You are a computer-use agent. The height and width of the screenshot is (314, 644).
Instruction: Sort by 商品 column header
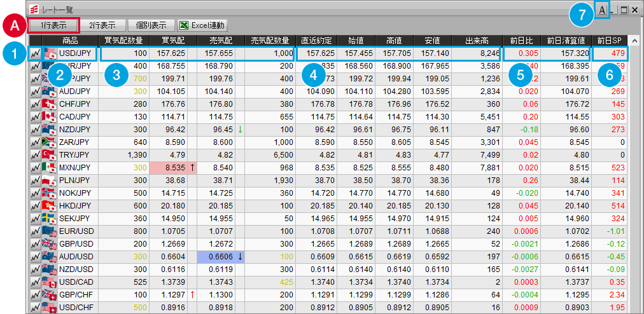click(70, 41)
